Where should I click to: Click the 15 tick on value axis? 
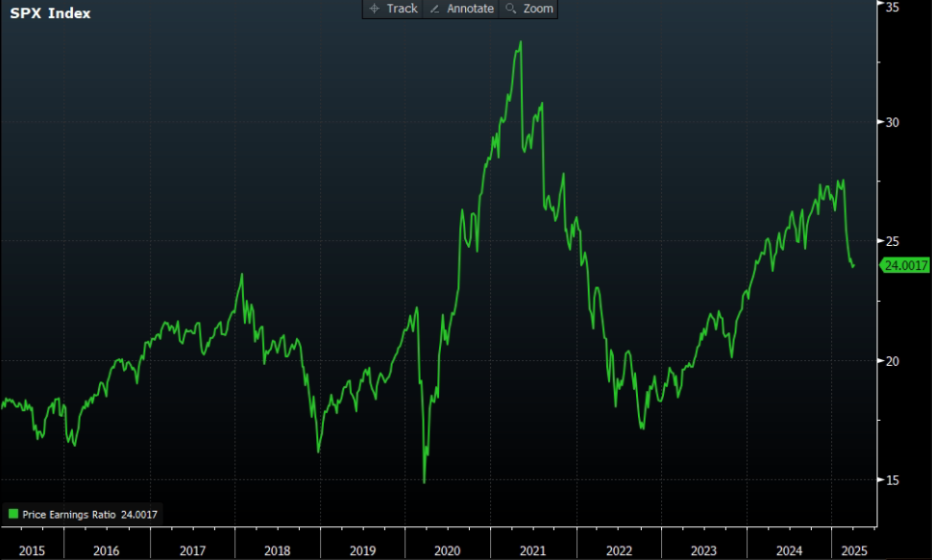(x=893, y=479)
